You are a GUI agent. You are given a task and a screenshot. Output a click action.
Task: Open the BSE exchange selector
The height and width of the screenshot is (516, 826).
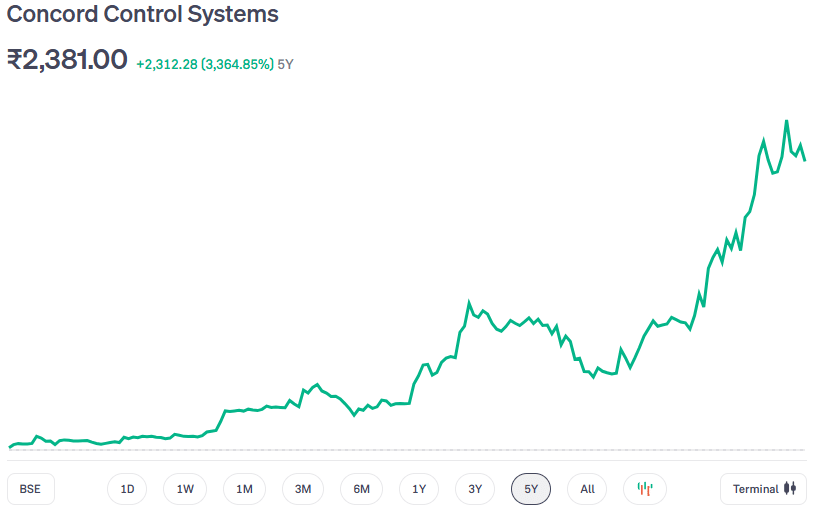[31, 489]
